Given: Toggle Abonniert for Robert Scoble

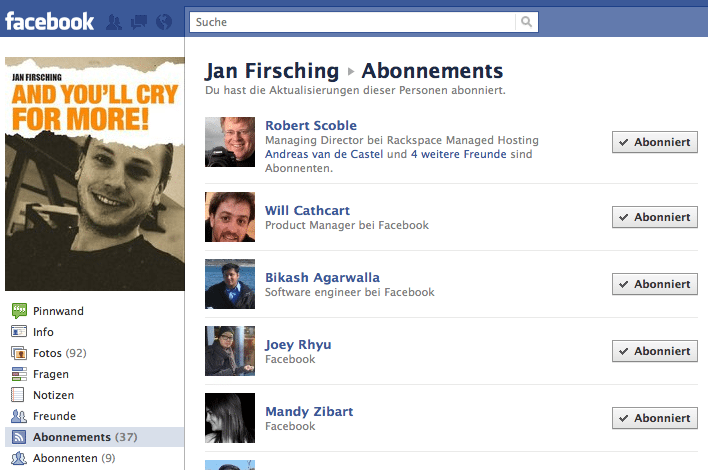Looking at the screenshot, I should 655,142.
